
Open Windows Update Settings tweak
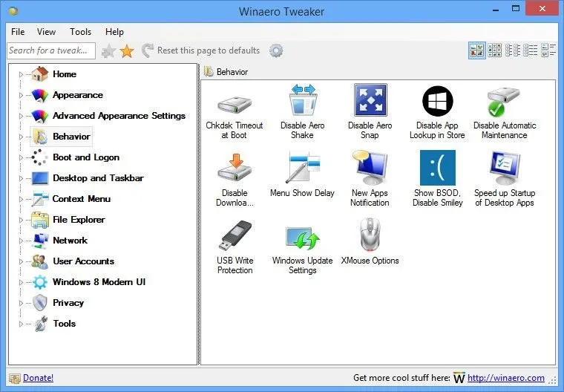(302, 237)
